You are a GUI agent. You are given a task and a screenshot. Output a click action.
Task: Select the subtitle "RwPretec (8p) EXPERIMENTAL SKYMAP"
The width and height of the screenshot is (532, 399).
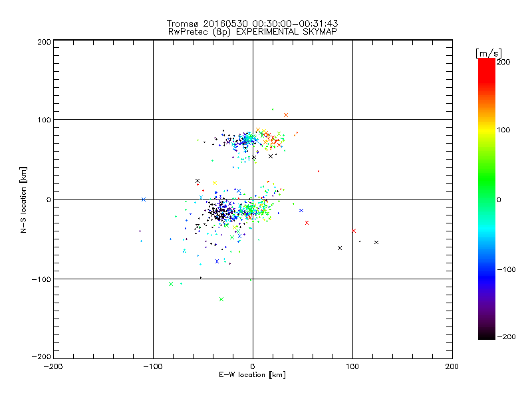(253, 31)
